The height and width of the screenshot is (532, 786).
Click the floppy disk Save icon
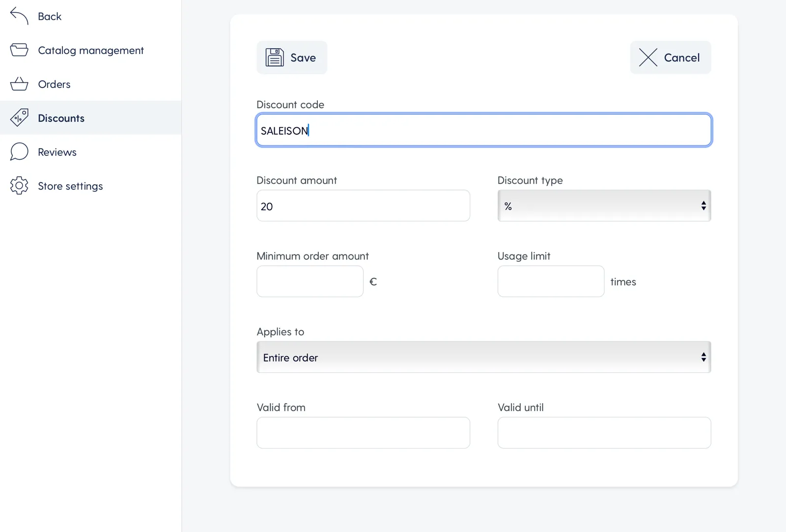(275, 57)
